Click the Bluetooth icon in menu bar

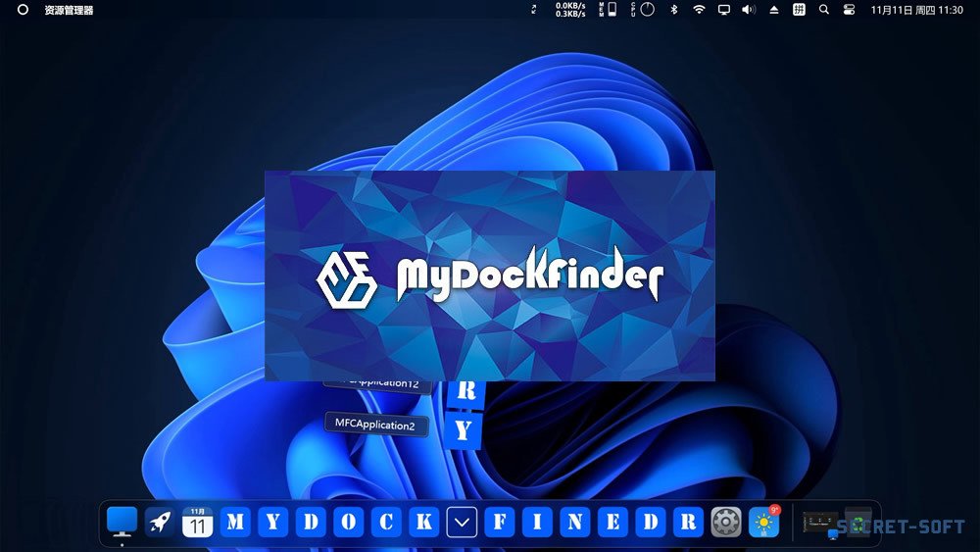[673, 10]
